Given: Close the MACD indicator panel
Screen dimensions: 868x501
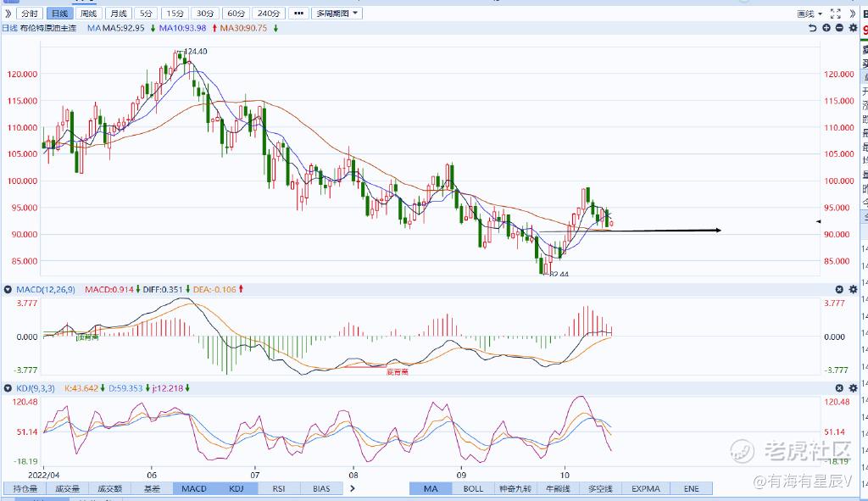Looking at the screenshot, I should click(x=839, y=290).
